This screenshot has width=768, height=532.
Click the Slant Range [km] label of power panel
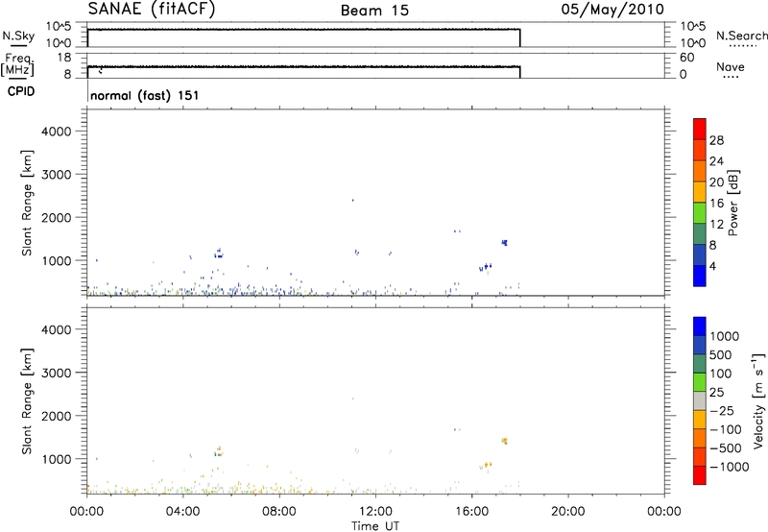pyautogui.click(x=27, y=203)
